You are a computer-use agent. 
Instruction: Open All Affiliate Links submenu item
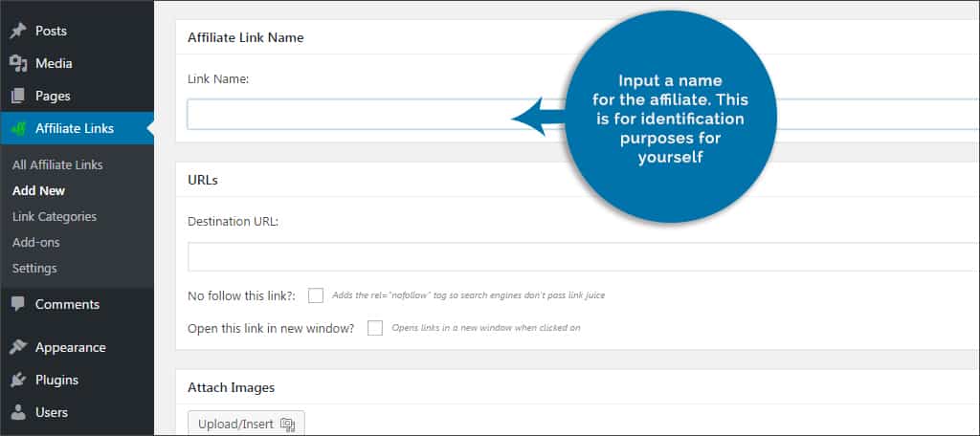[x=57, y=164]
